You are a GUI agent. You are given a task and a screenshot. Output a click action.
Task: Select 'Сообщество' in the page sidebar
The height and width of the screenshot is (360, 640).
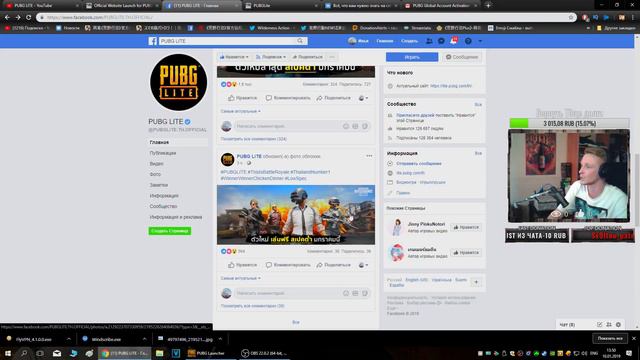click(x=163, y=206)
